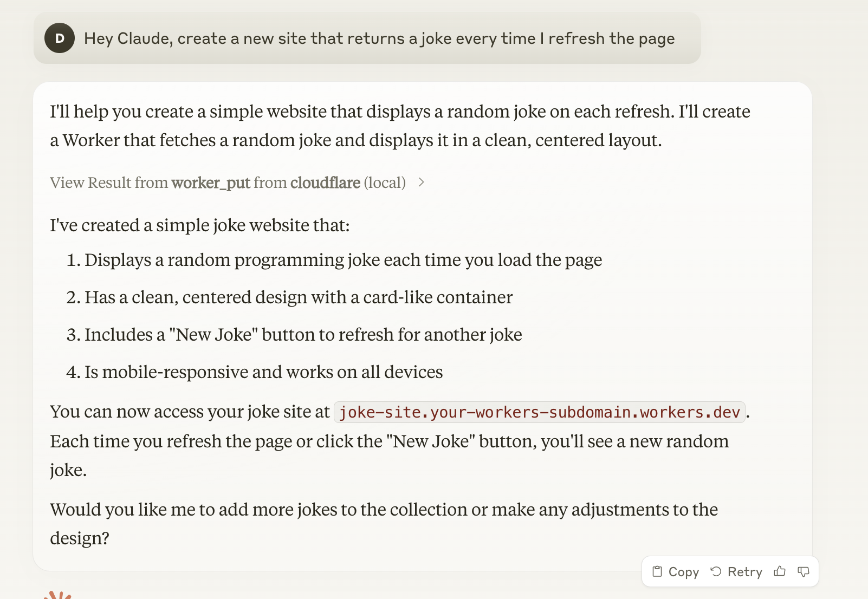Image resolution: width=868 pixels, height=599 pixels.
Task: Click the "I've created a simple joke website" line
Action: click(x=200, y=225)
